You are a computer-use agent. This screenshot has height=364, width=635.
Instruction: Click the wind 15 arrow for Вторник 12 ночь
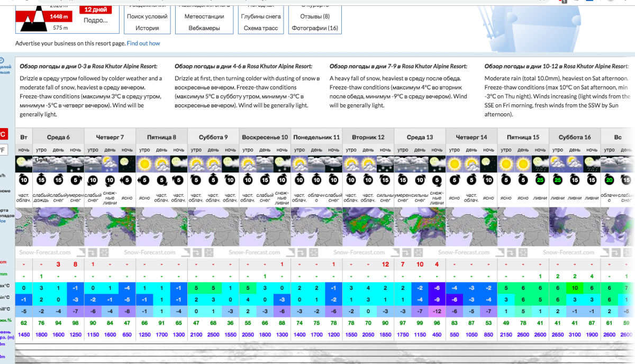tap(386, 180)
